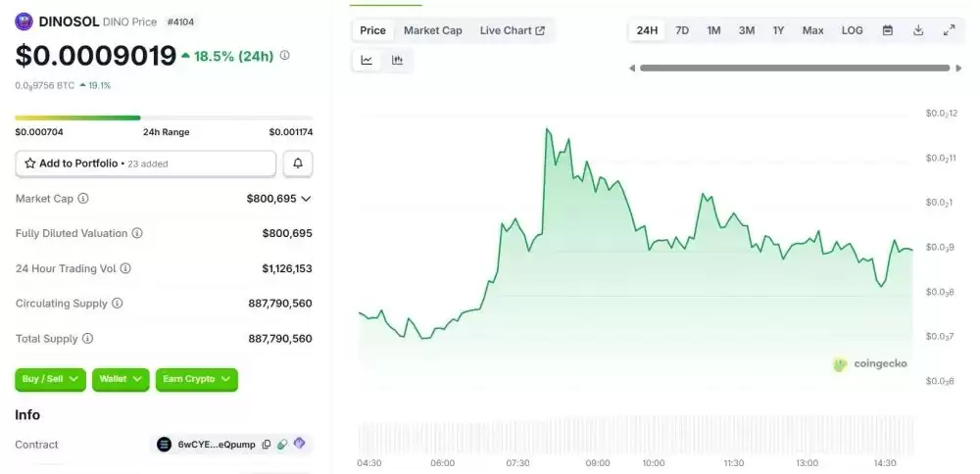Click the Market Cap info icon
The width and height of the screenshot is (980, 474).
83,199
